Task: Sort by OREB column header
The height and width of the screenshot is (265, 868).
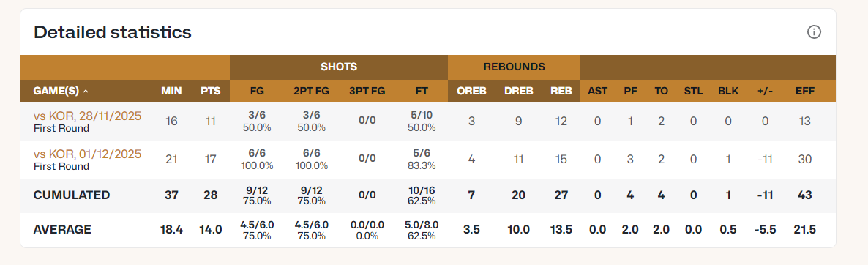Action: click(x=471, y=91)
